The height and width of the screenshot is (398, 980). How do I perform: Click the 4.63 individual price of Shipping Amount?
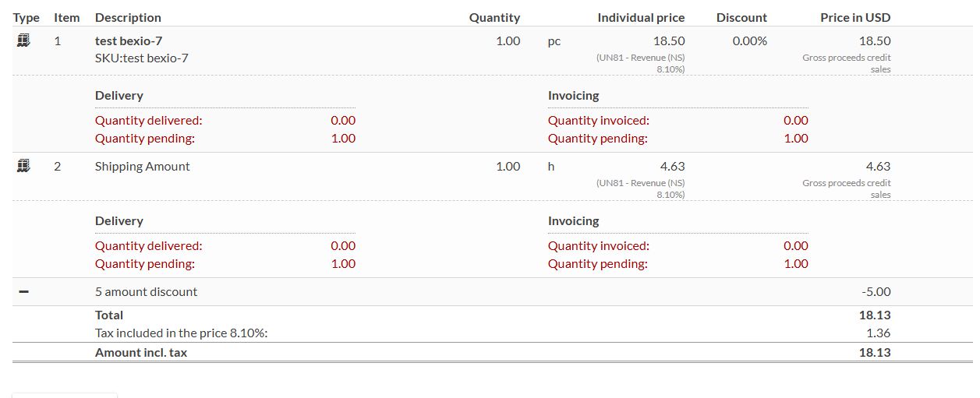pos(672,166)
